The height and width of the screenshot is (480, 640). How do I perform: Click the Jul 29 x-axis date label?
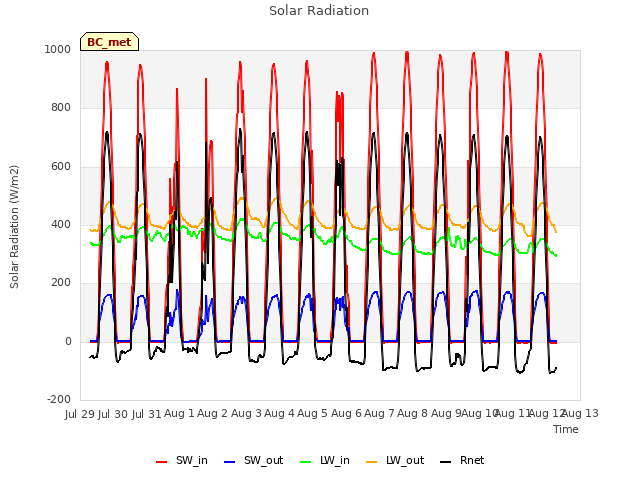tap(80, 414)
